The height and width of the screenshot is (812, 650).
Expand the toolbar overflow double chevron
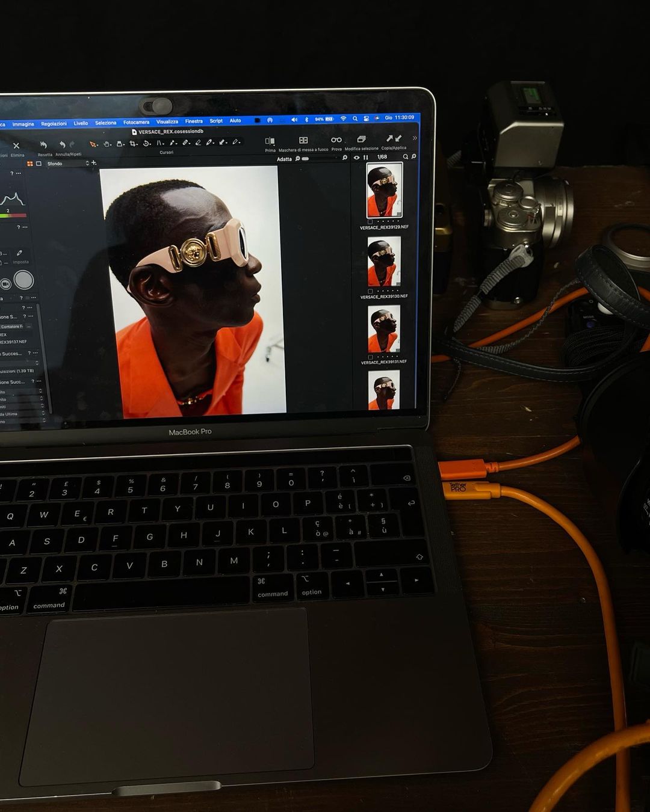(414, 138)
